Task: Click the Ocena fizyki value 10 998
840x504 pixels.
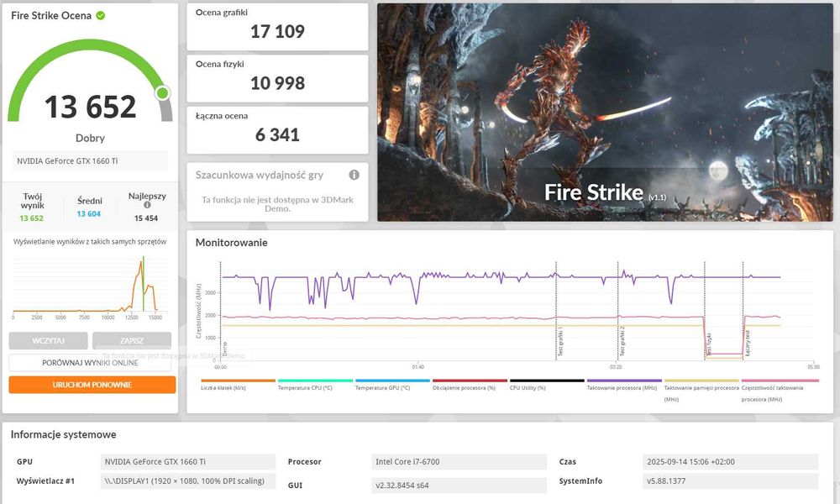Action: click(277, 83)
